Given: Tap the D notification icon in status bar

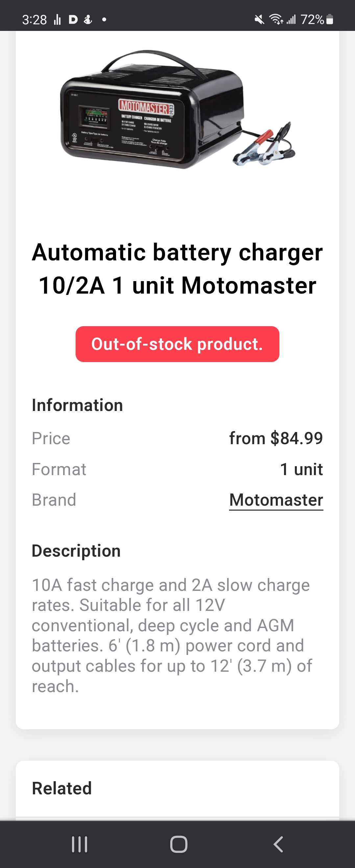Looking at the screenshot, I should pyautogui.click(x=73, y=20).
